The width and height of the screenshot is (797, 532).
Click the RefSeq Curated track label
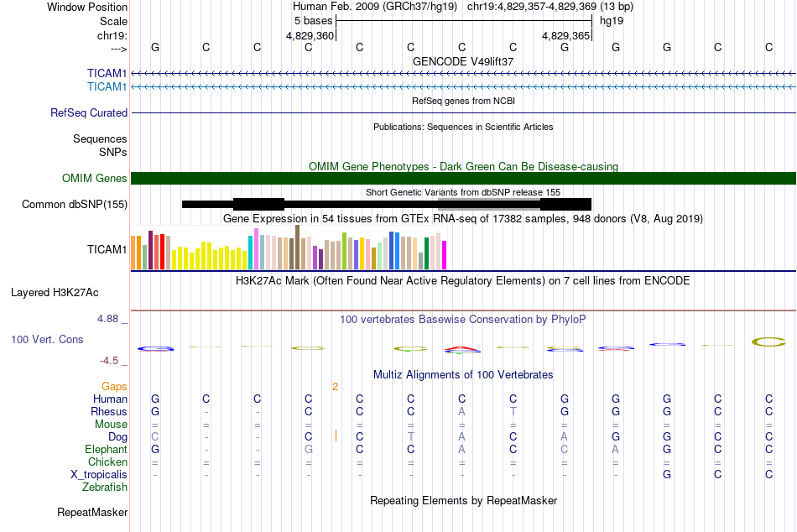pyautogui.click(x=89, y=113)
